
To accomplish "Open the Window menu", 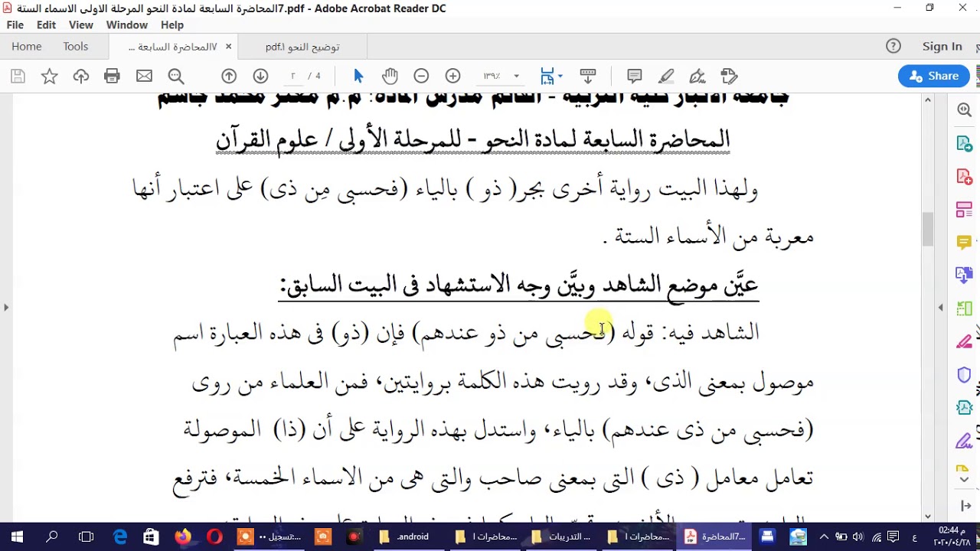I will [x=127, y=25].
